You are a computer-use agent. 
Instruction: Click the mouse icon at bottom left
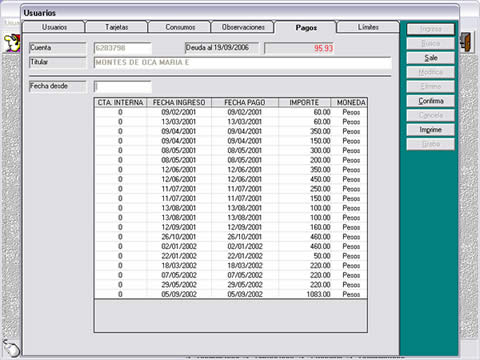click(x=12, y=348)
